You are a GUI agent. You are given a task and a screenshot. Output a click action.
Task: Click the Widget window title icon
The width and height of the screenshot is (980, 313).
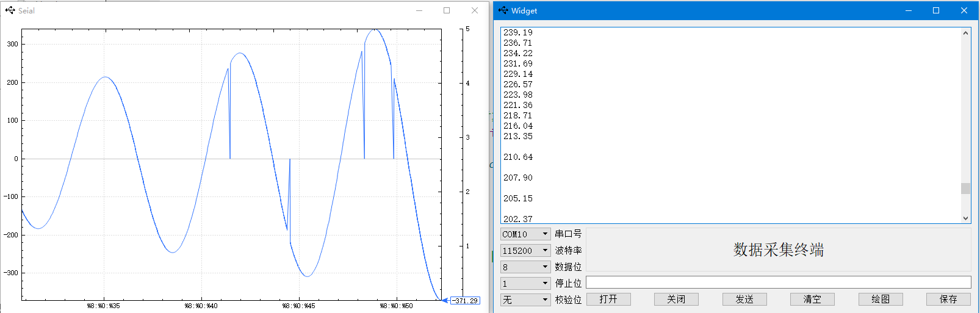point(503,10)
